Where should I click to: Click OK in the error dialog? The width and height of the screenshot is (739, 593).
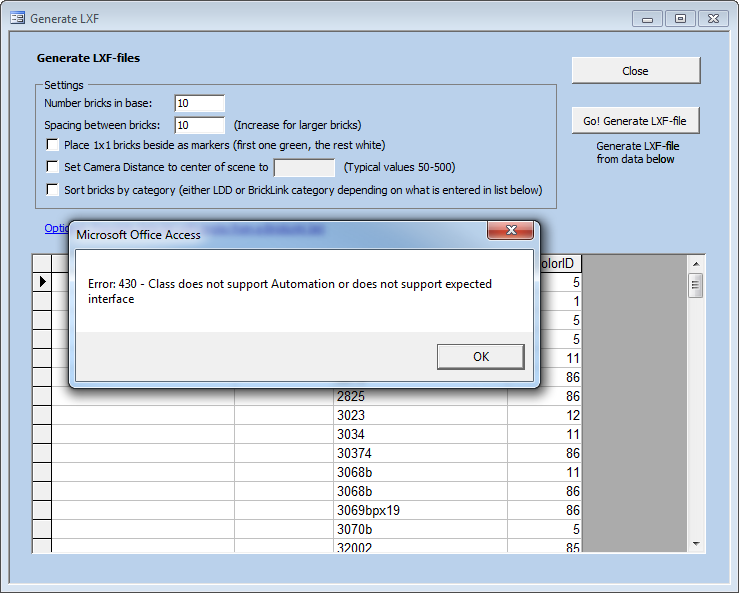tap(480, 356)
